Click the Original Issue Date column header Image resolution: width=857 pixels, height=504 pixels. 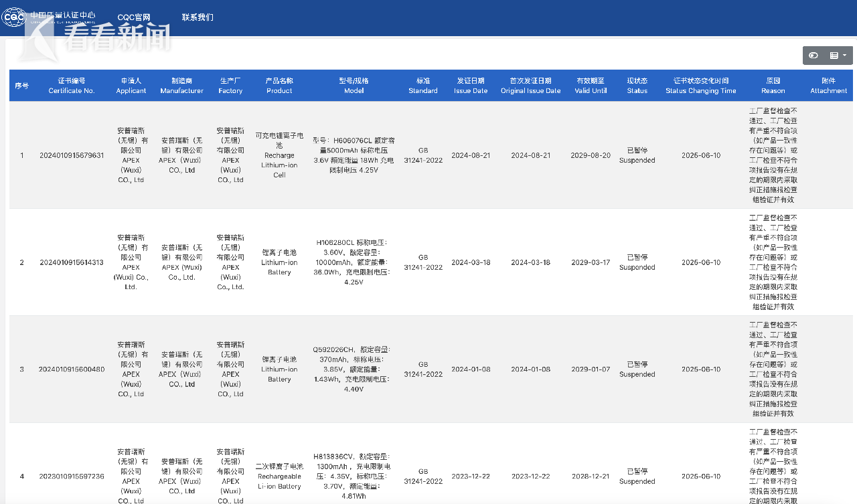pos(531,86)
